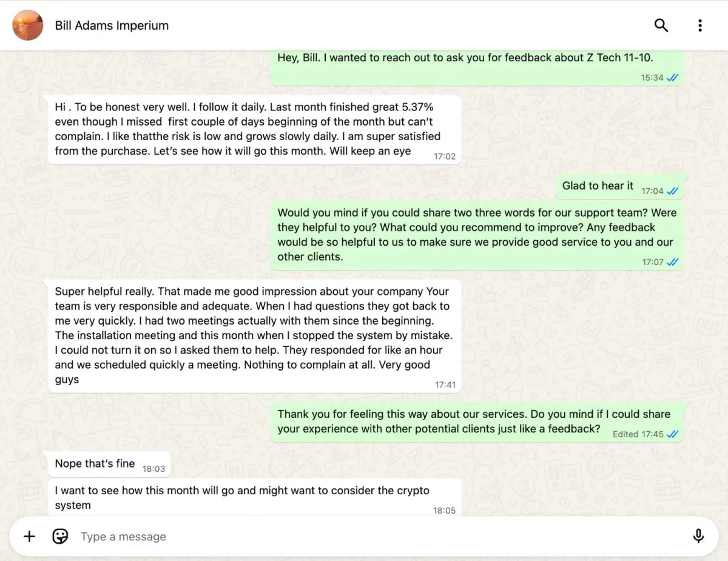
Task: Click the message about the crypto system
Action: (241, 497)
